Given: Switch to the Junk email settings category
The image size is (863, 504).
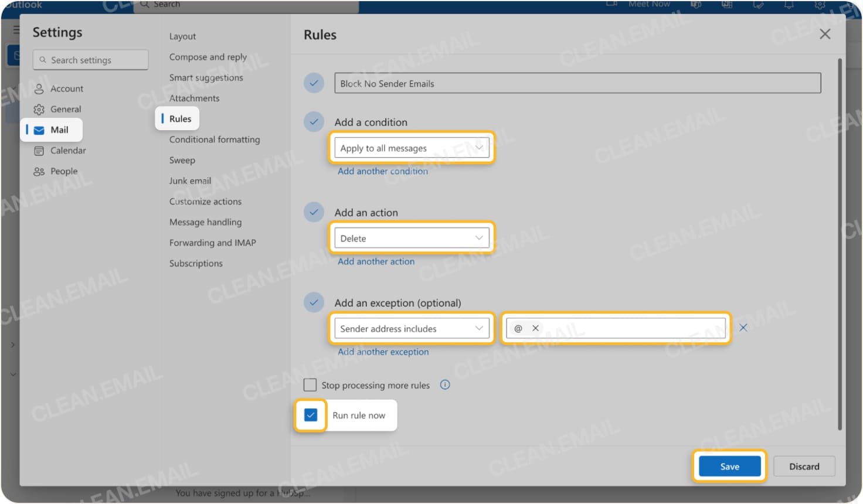Looking at the screenshot, I should [x=190, y=181].
